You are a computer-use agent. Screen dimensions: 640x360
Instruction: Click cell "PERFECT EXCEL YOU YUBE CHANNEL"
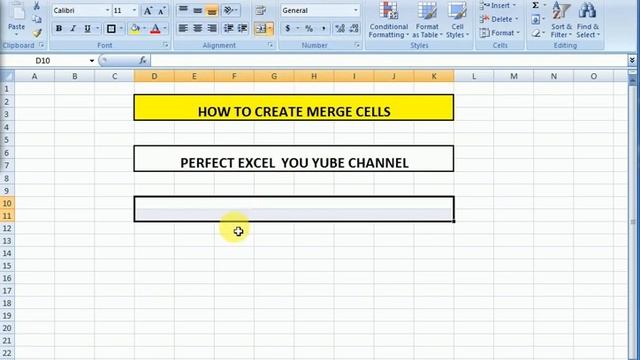293,158
